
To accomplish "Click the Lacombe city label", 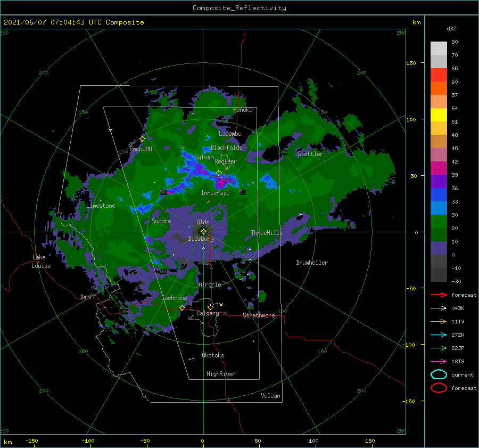I will click(230, 134).
